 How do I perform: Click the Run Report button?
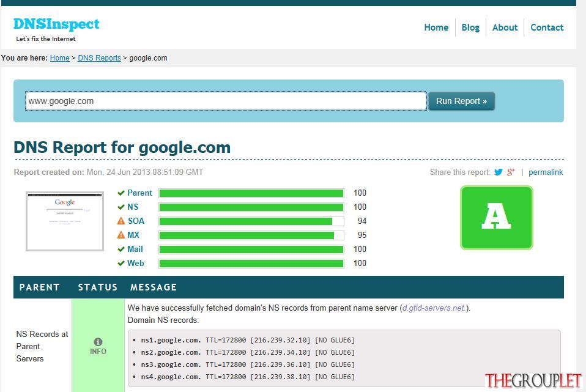462,102
